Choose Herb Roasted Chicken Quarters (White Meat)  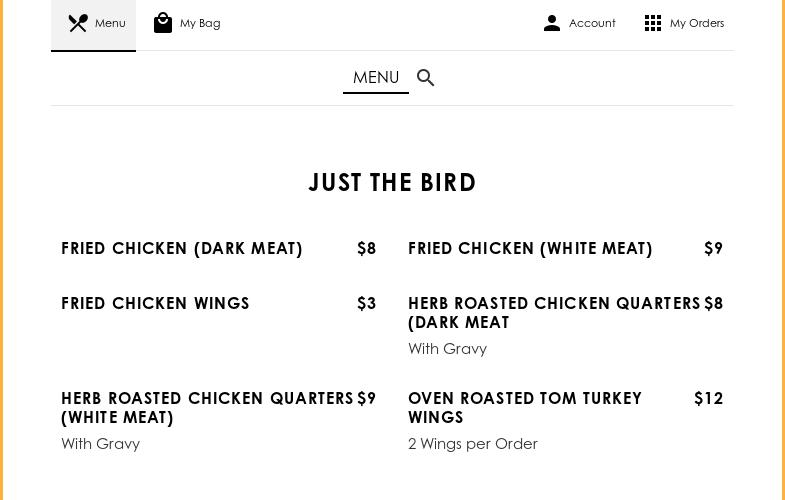pyautogui.click(x=207, y=407)
